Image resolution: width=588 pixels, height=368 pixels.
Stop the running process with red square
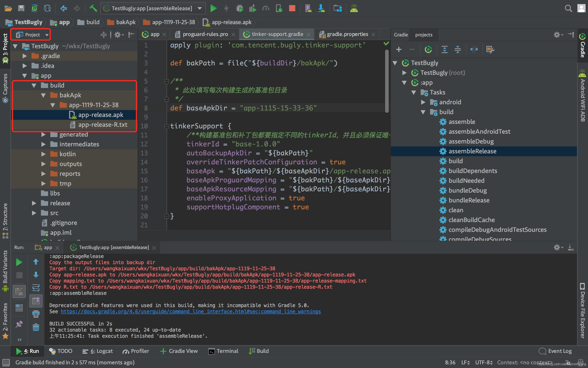click(x=292, y=9)
